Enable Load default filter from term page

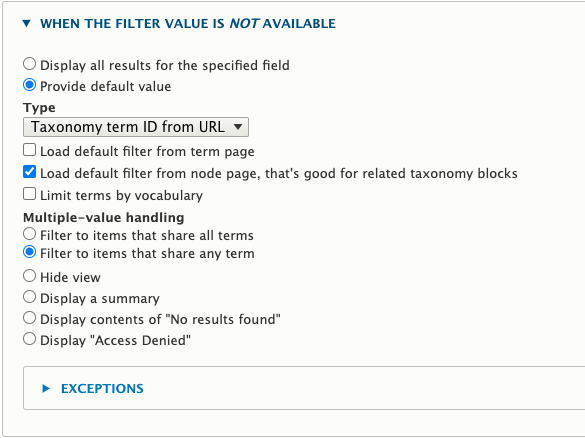29,150
